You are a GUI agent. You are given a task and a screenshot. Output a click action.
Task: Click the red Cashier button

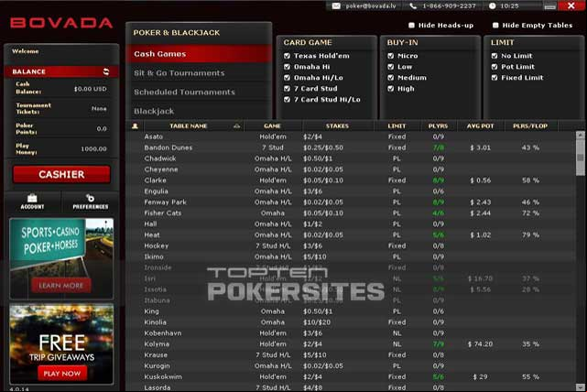coord(61,174)
